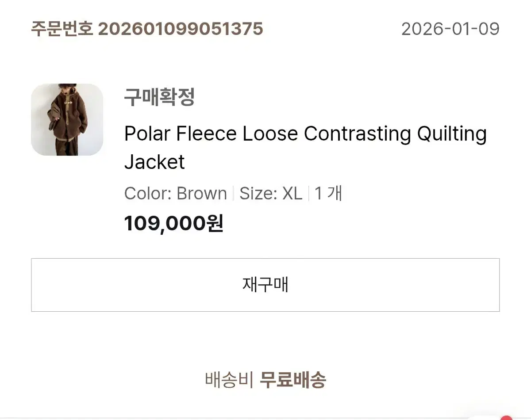Select order number 202601099051375

pos(181,29)
